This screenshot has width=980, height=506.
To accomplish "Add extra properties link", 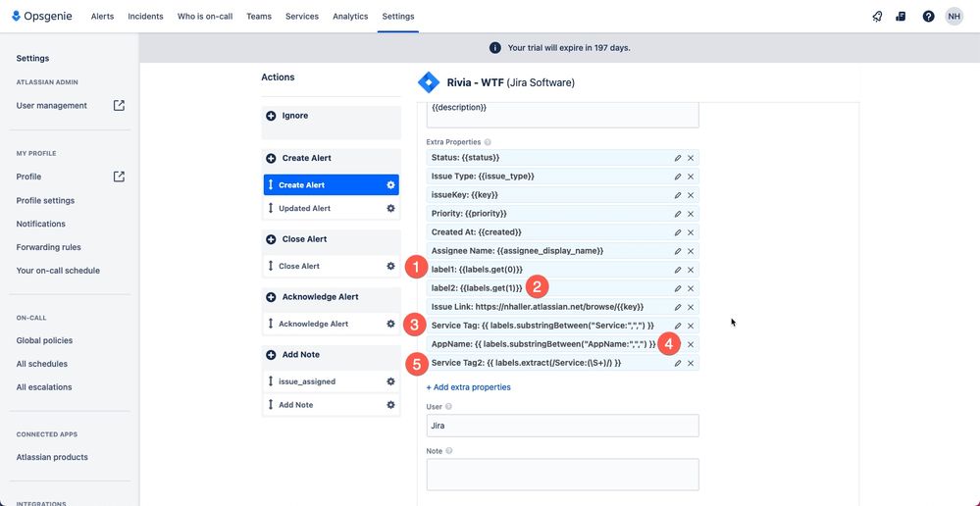I will pos(468,387).
